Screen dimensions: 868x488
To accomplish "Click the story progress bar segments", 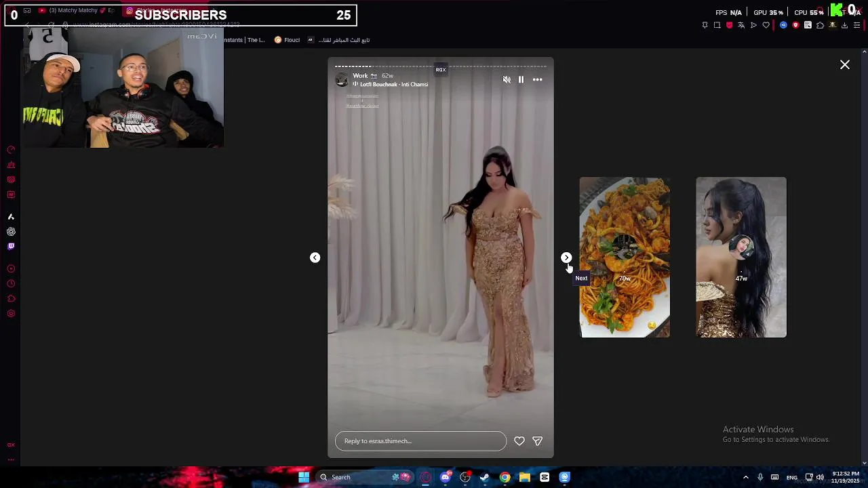I will pos(441,66).
